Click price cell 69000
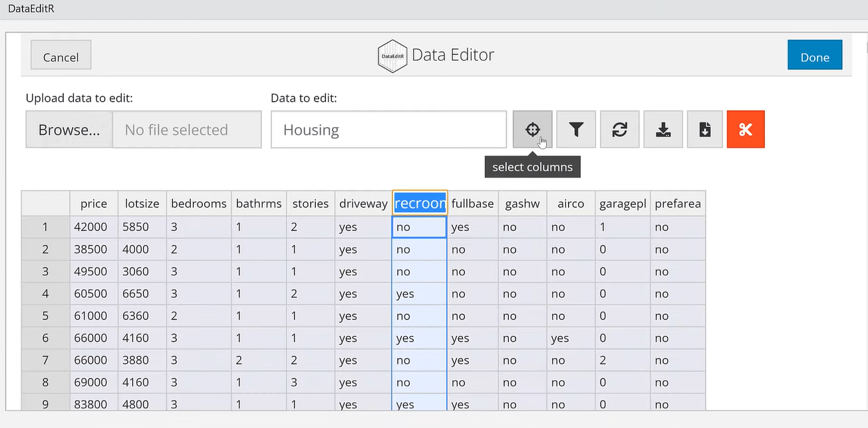 [x=94, y=383]
